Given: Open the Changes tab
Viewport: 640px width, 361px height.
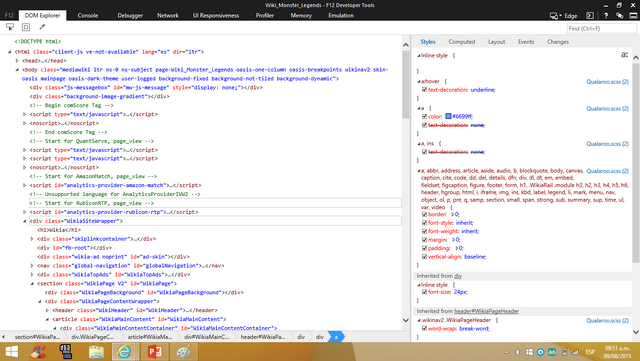Looking at the screenshot, I should pyautogui.click(x=558, y=42).
